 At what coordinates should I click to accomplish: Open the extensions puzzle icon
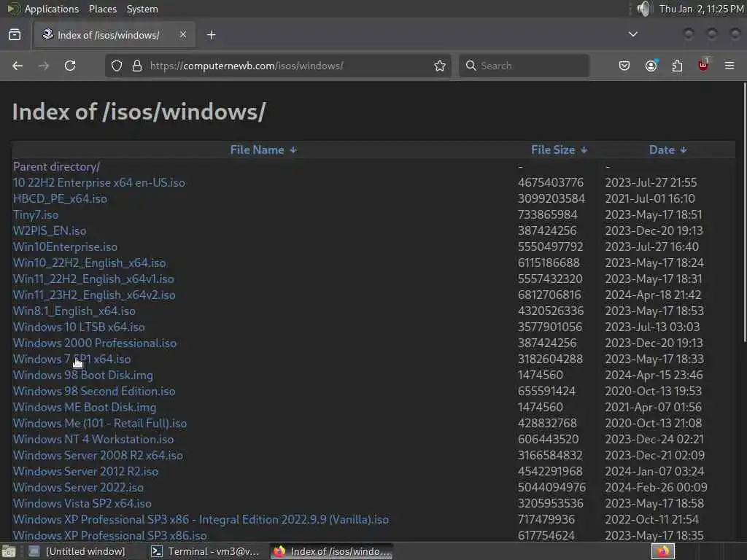[677, 66]
